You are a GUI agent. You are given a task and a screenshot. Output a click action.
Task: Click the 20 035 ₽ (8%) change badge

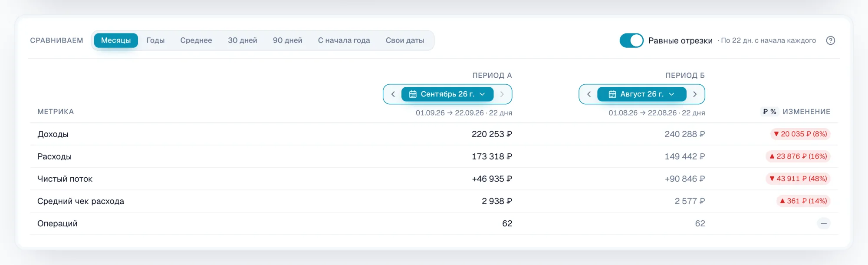pos(800,134)
